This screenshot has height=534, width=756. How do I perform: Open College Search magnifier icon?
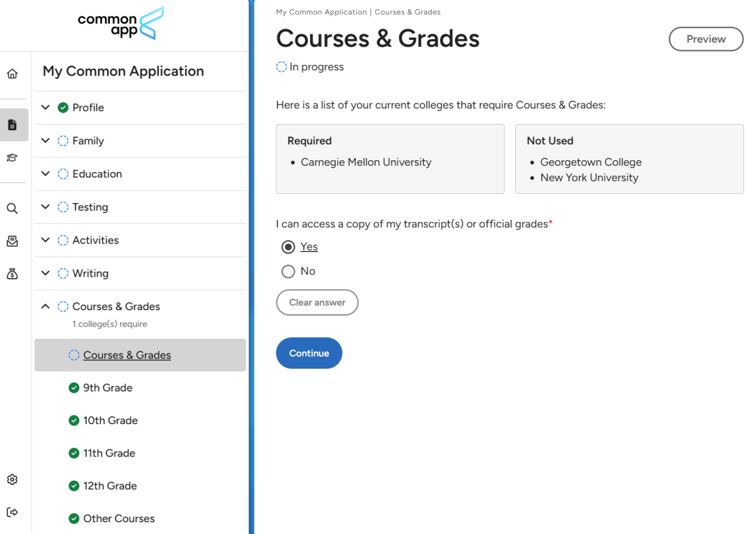(x=13, y=208)
